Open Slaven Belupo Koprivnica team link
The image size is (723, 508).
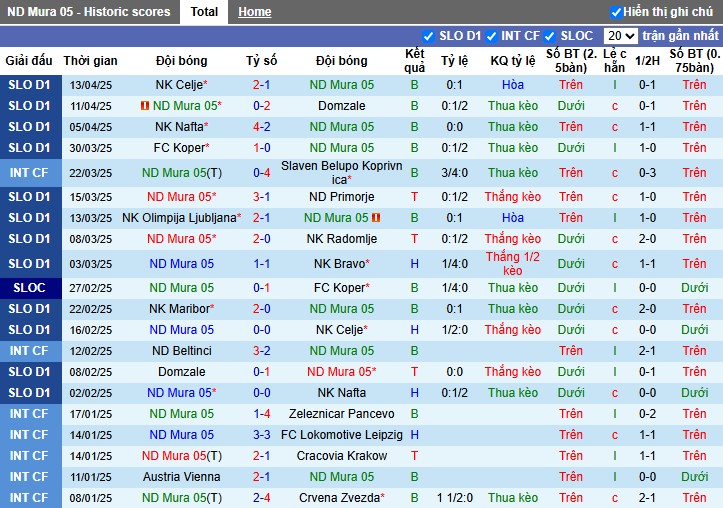point(342,172)
